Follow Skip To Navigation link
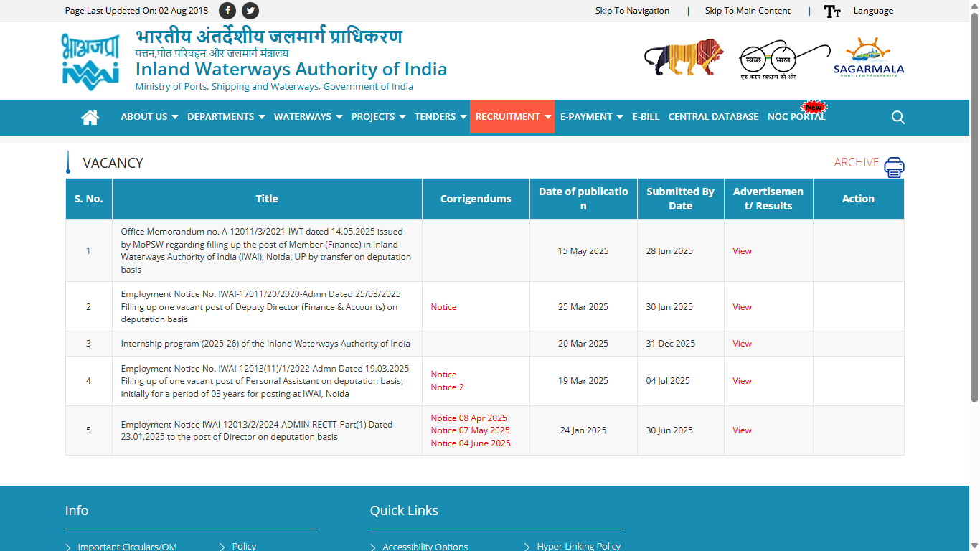The width and height of the screenshot is (980, 551). point(632,11)
